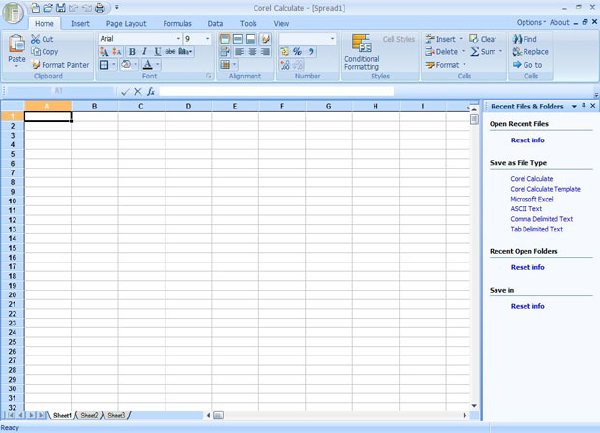Click the Clear cells button

(483, 39)
